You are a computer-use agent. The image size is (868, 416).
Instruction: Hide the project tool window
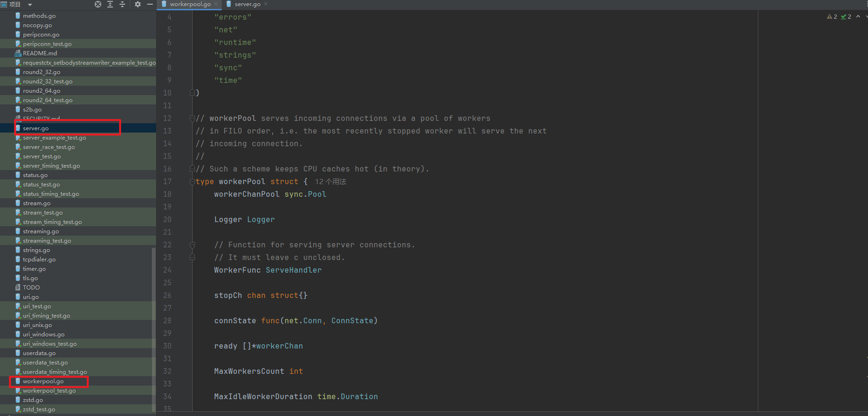click(x=150, y=4)
